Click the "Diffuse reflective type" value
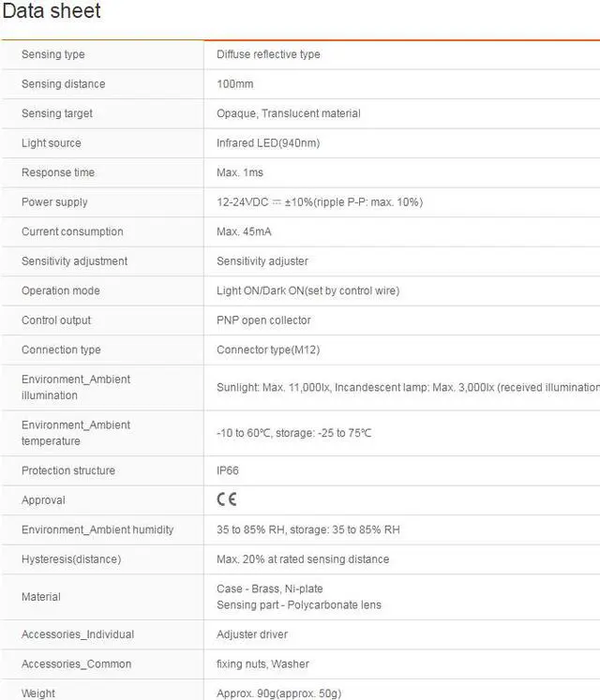Image resolution: width=600 pixels, height=700 pixels. (268, 54)
